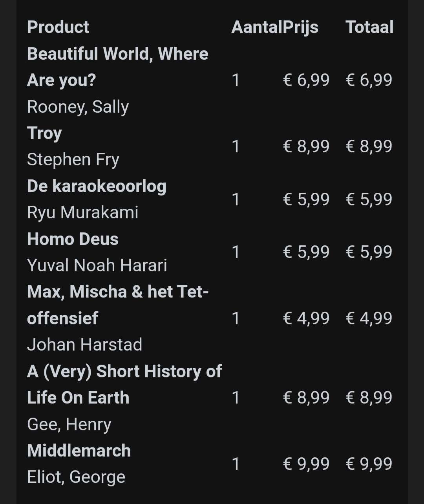The width and height of the screenshot is (424, 504).
Task: Select author Yuval Noah Harari
Action: point(97,265)
